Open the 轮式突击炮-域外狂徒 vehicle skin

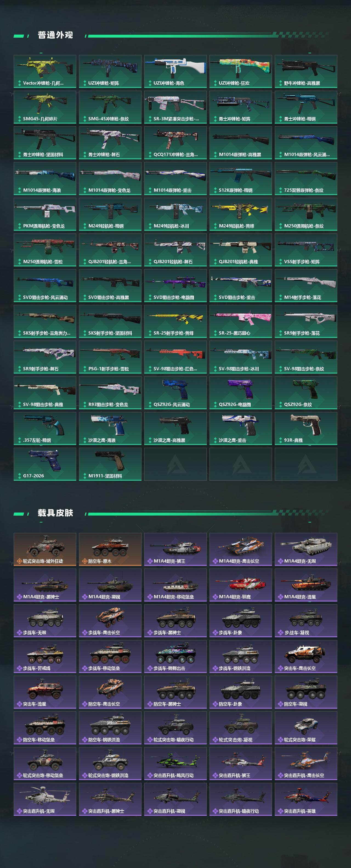coord(45,550)
